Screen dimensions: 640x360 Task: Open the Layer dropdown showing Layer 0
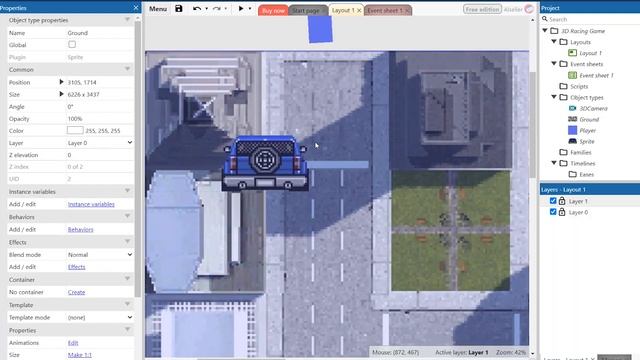(100, 143)
